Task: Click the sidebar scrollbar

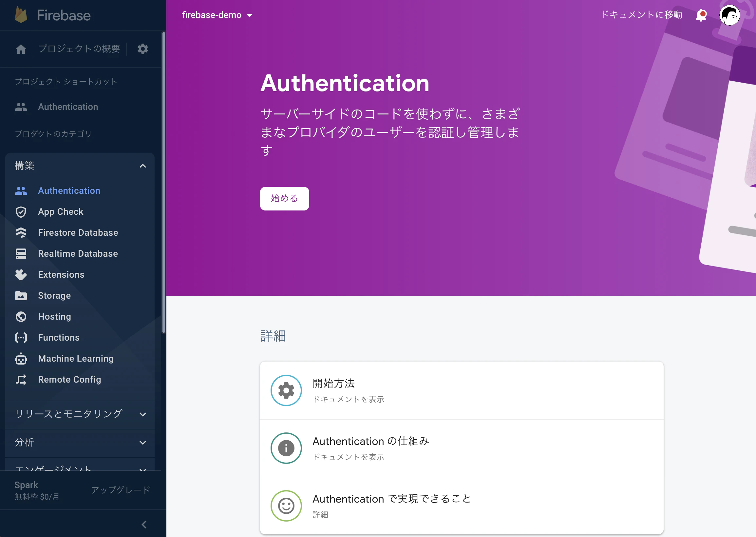Action: click(x=163, y=183)
